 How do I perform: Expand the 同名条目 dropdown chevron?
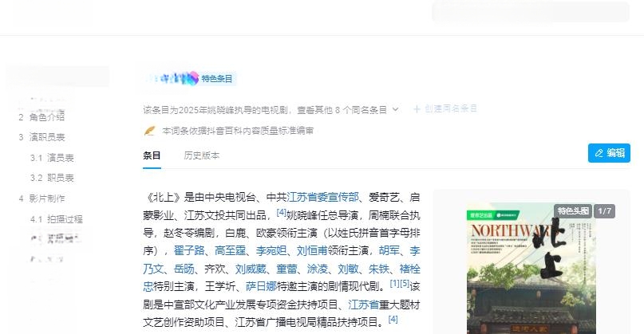tap(395, 109)
